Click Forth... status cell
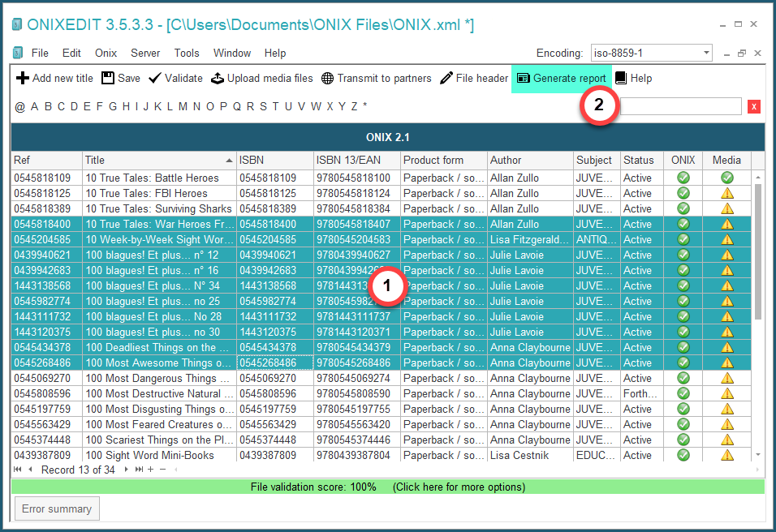The height and width of the screenshot is (532, 776). coord(642,393)
